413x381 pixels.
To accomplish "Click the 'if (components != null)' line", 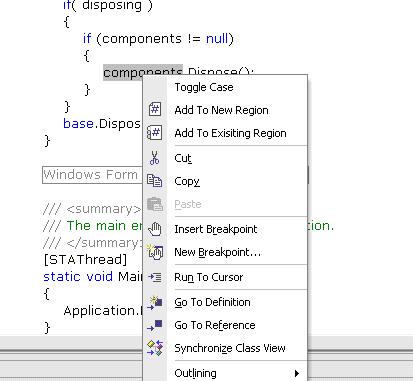I will coord(159,39).
